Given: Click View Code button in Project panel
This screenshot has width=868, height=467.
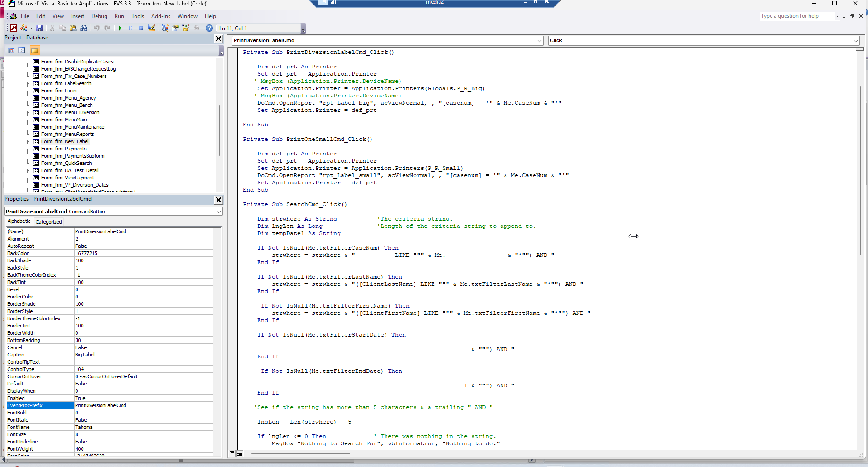Looking at the screenshot, I should [11, 50].
